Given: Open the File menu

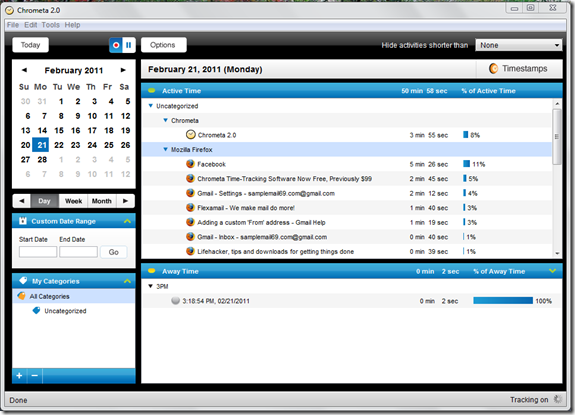Looking at the screenshot, I should tap(13, 25).
